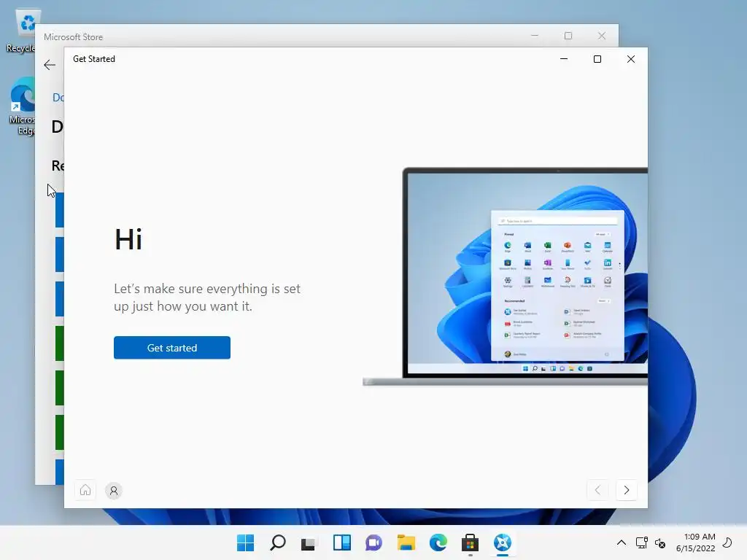Minimize the Microsoft Store window
Viewport: 747px width, 560px height.
[535, 36]
